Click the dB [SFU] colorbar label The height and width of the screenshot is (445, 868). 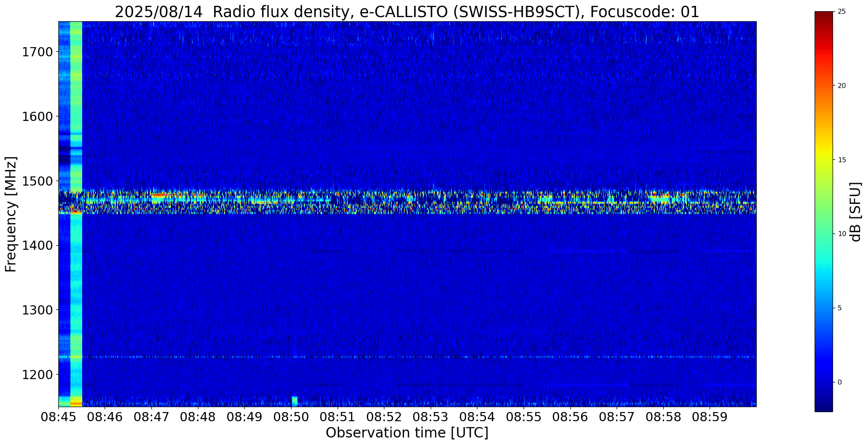855,212
